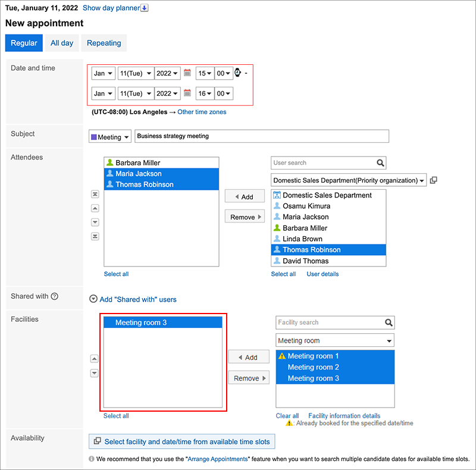Select Domestic Sales Department organization entry
Screen dimensions: 476x470
[328, 195]
